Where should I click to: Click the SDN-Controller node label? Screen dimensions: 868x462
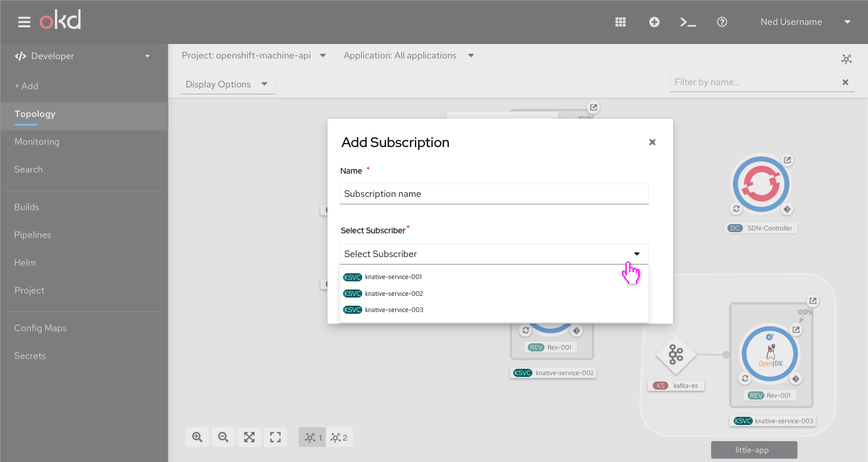coord(761,228)
